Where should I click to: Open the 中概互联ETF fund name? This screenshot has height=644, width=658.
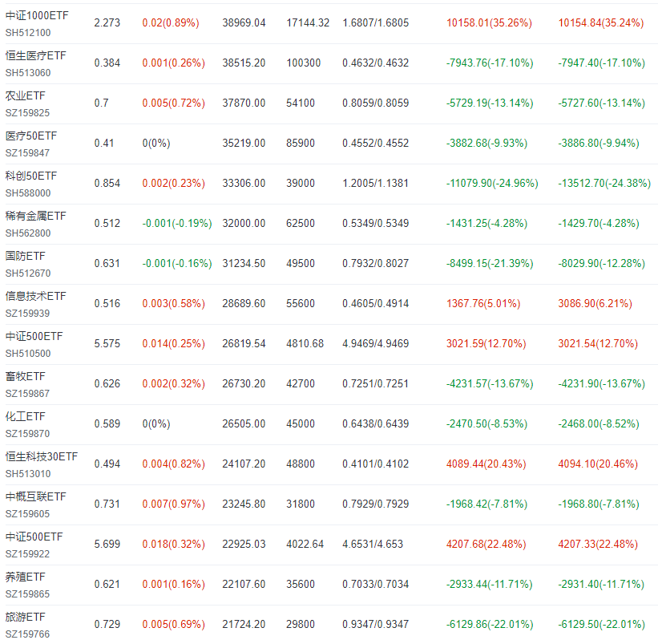[x=35, y=496]
